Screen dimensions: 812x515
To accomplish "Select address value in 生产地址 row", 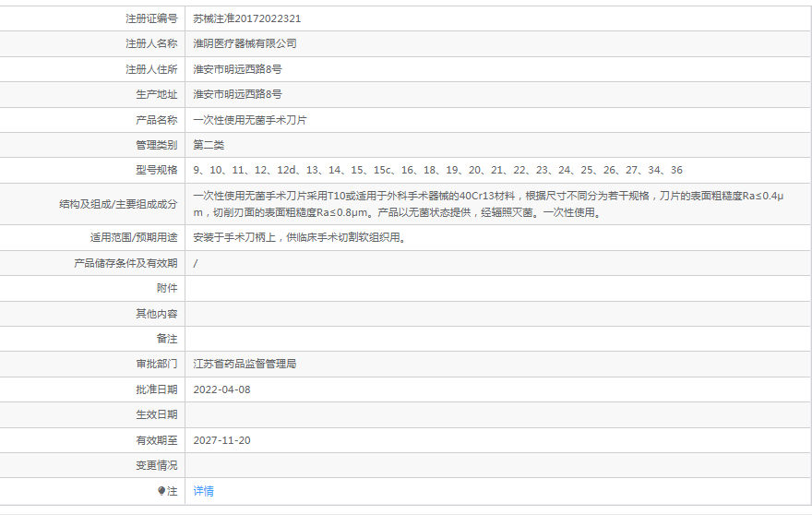I will tap(238, 94).
